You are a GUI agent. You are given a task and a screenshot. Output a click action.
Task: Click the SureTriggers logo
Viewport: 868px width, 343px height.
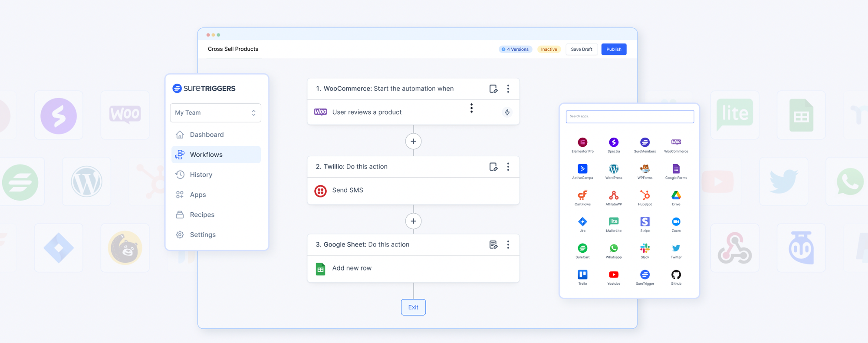(x=204, y=88)
